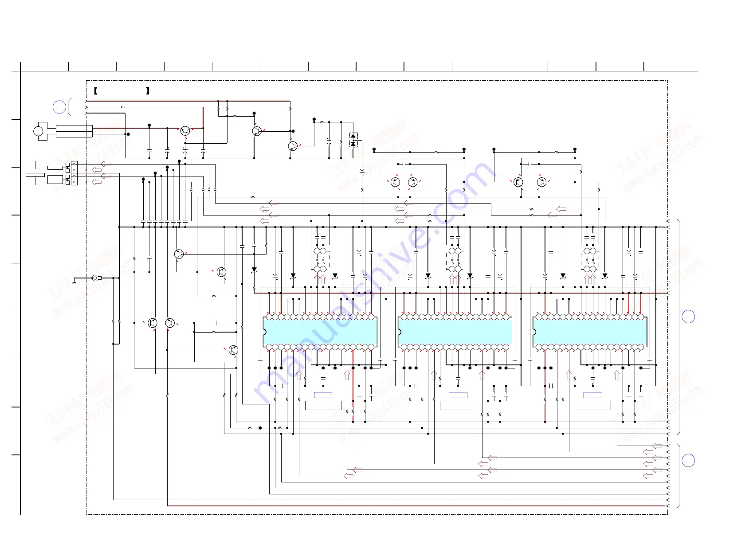Click the white label rectangle below the middle IC's blue box
Viewport: 745px width, 560px height.
pyautogui.click(x=458, y=405)
